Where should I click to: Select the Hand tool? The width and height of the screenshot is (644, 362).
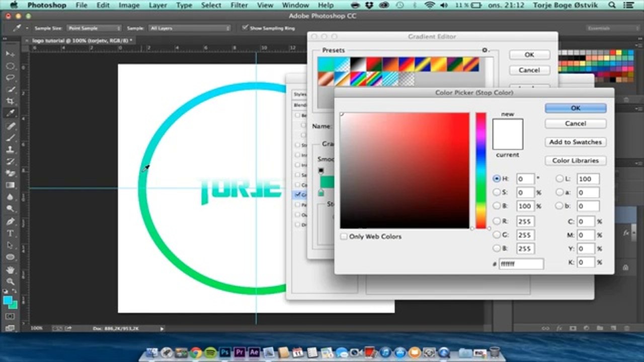tap(10, 269)
